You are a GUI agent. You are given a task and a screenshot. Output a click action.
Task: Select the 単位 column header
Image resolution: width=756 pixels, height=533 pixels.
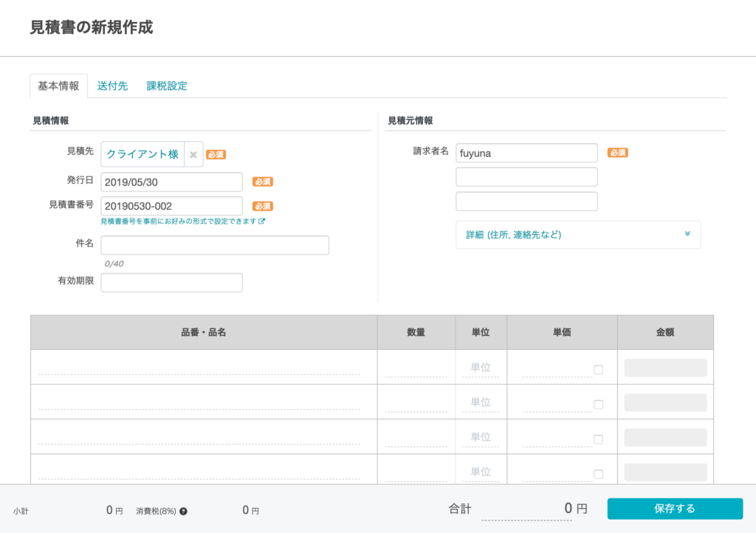click(481, 332)
